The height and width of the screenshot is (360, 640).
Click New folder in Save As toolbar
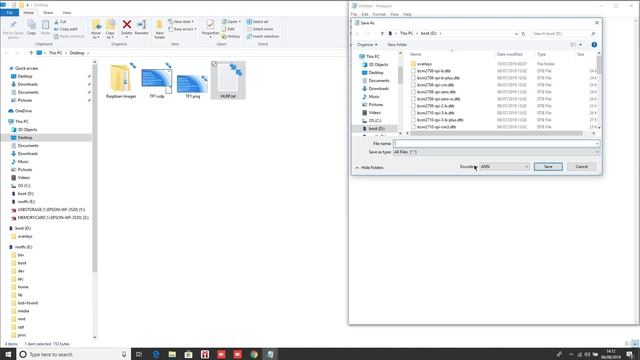click(x=397, y=44)
